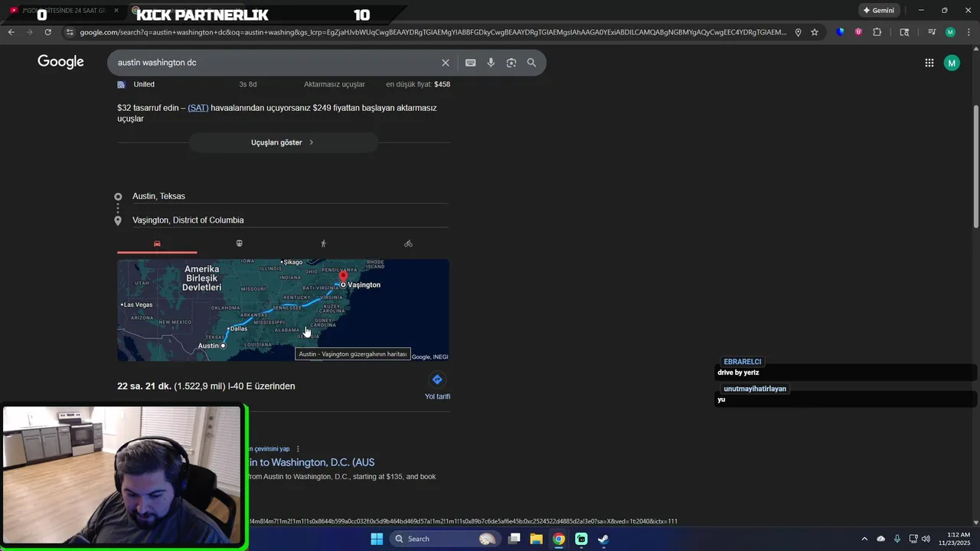Click the OneDrive cloud tray icon
This screenshot has width=980, height=551.
coord(880,539)
